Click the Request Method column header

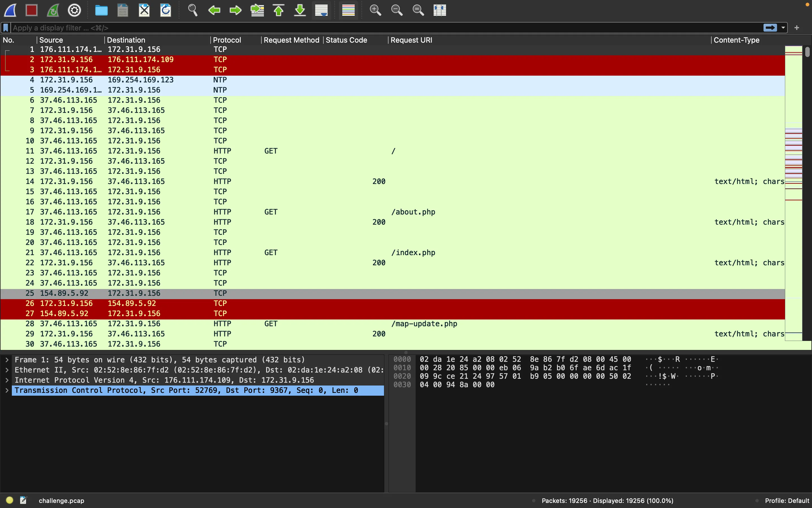pyautogui.click(x=292, y=40)
